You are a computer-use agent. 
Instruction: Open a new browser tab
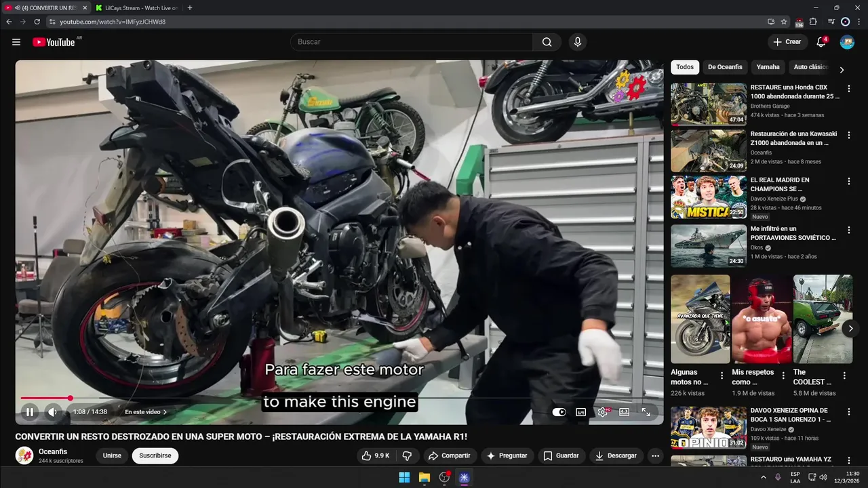tap(189, 7)
